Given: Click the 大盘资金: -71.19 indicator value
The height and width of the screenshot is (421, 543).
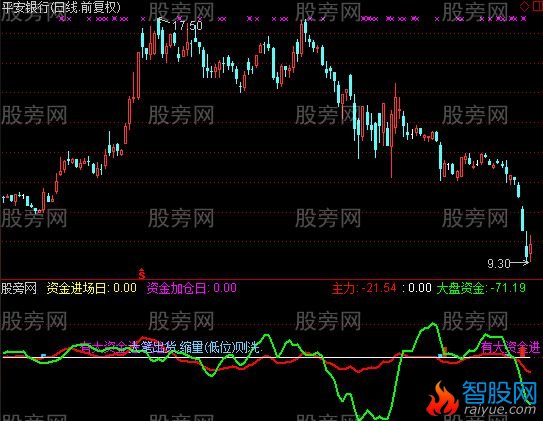Looking at the screenshot, I should 481,288.
